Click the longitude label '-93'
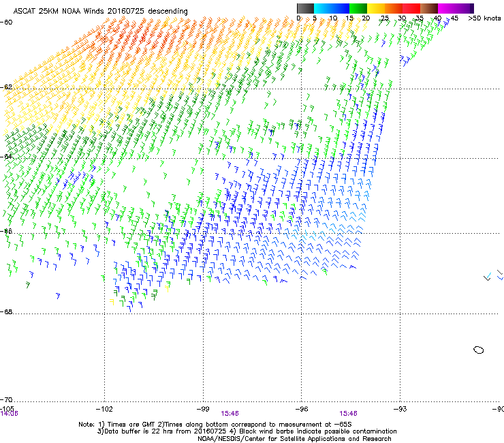The width and height of the screenshot is (504, 443). pyautogui.click(x=400, y=409)
